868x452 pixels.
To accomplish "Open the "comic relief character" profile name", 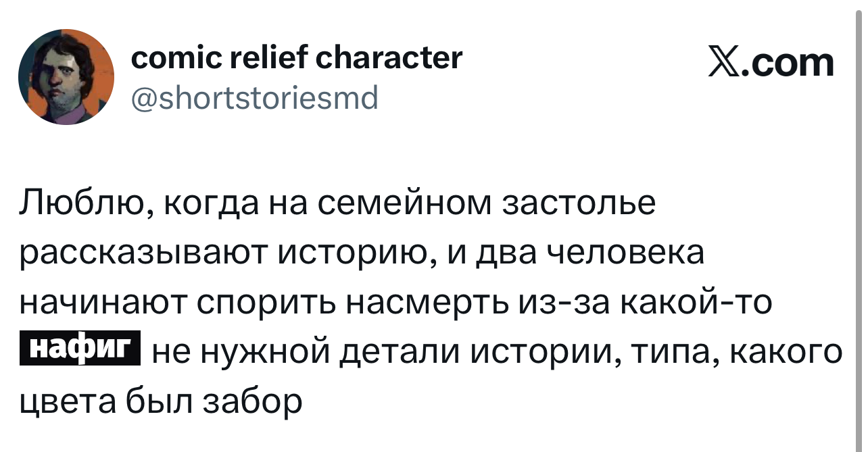I will pos(297,58).
